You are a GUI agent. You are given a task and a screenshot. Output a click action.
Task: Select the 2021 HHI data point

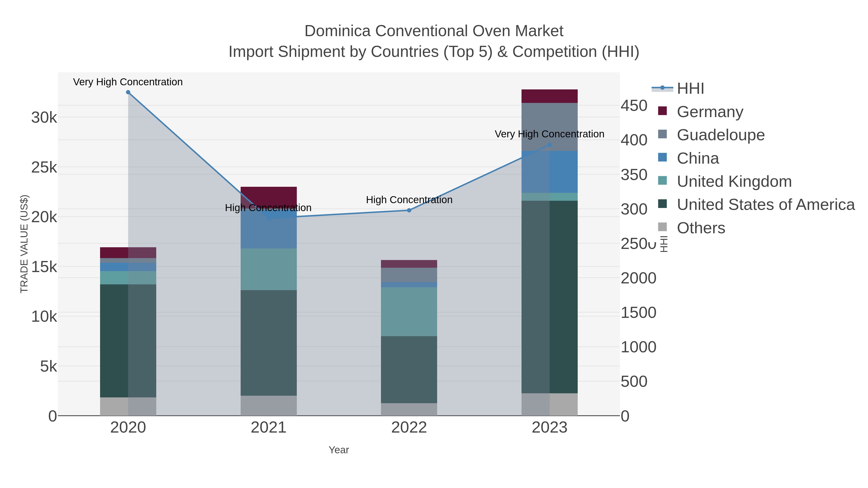[x=269, y=218]
